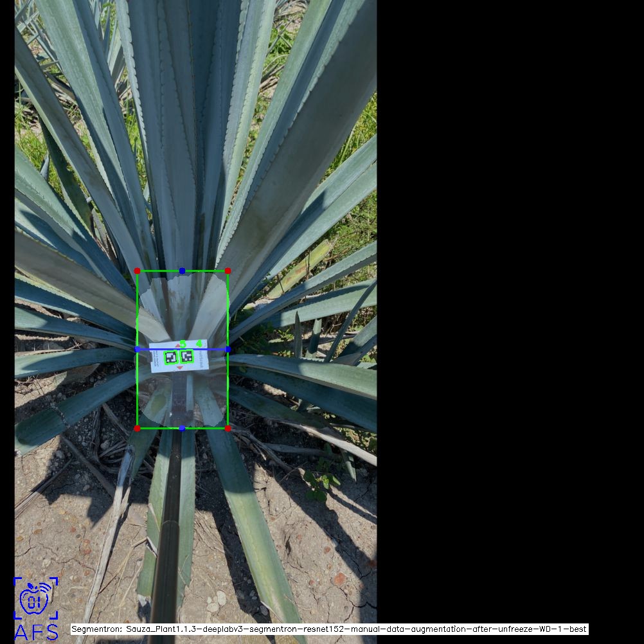Click the green marker ID label 5

(183, 344)
